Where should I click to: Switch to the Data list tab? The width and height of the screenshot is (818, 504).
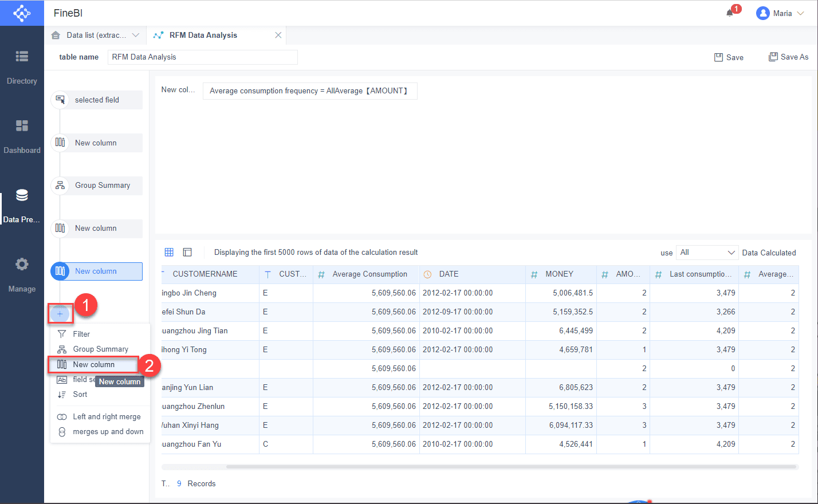point(95,35)
